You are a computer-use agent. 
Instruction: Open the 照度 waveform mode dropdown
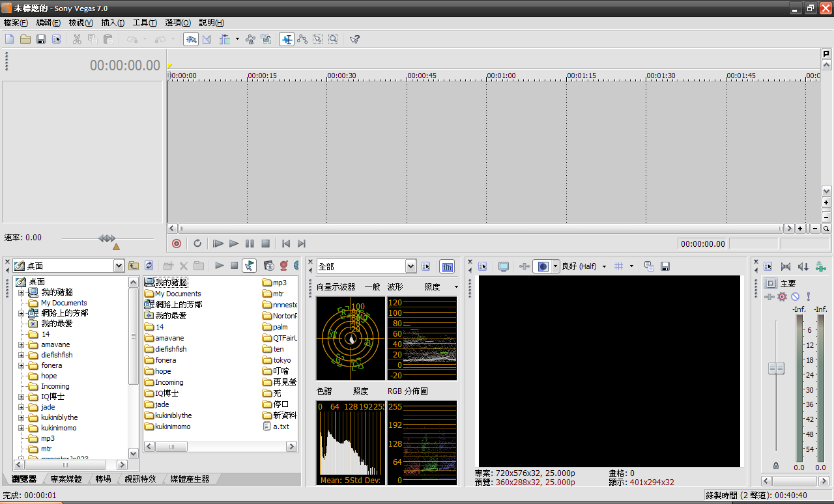[456, 287]
